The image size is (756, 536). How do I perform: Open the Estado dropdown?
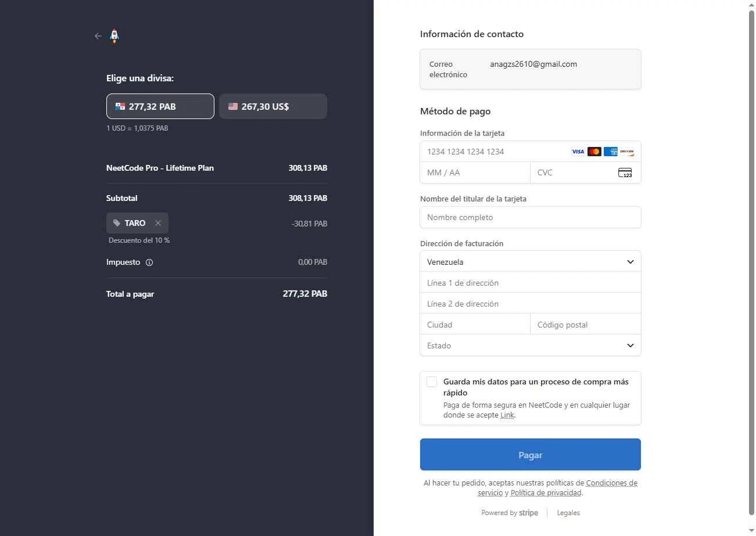coord(531,346)
